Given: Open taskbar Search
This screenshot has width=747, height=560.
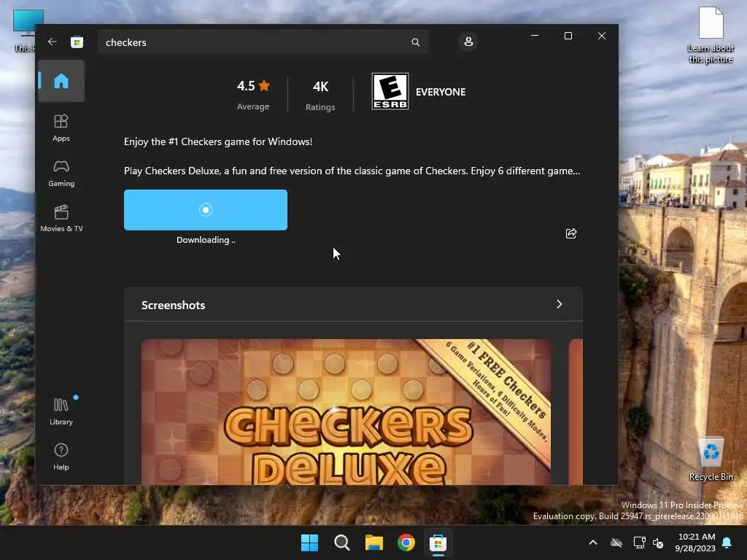Looking at the screenshot, I should click(x=342, y=542).
